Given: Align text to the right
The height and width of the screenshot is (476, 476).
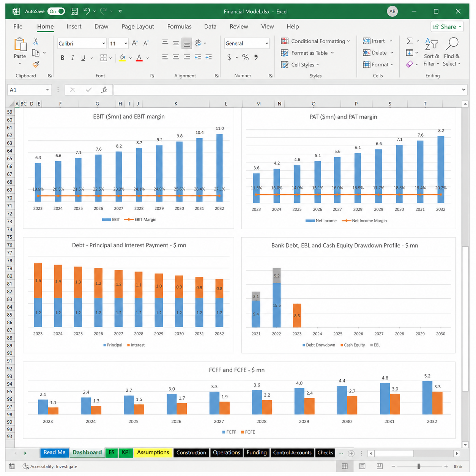Looking at the screenshot, I should pos(187,58).
